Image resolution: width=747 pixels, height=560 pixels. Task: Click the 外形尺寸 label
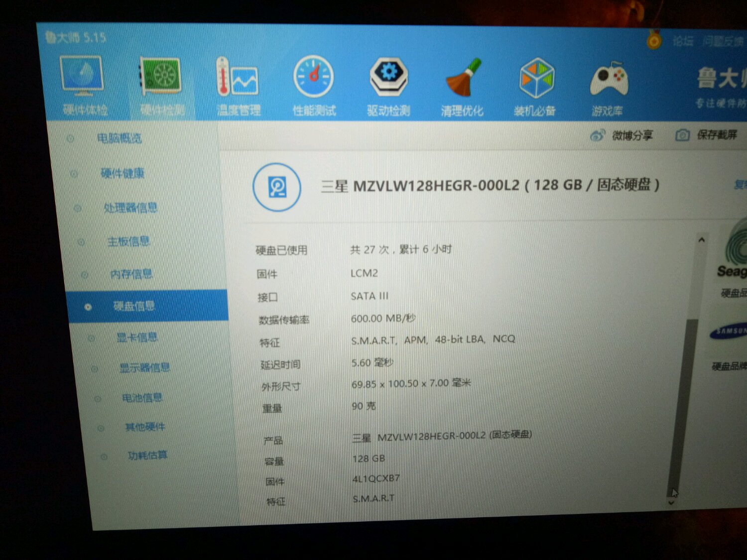click(281, 387)
